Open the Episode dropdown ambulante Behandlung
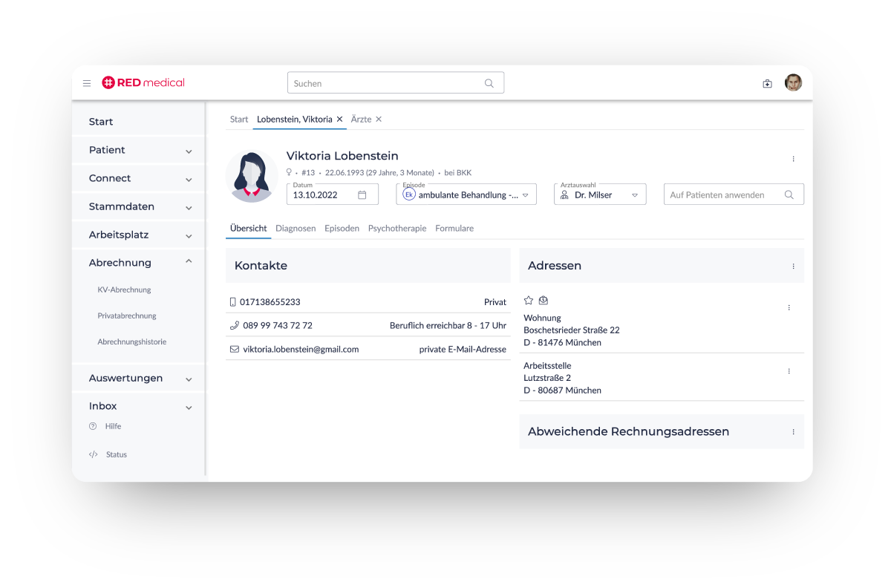The image size is (891, 588). click(466, 195)
